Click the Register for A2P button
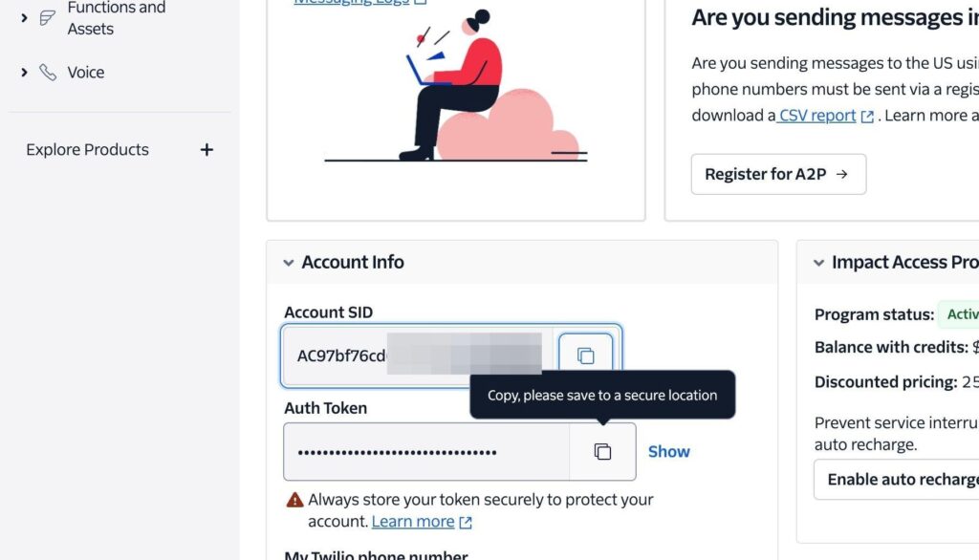 777,174
